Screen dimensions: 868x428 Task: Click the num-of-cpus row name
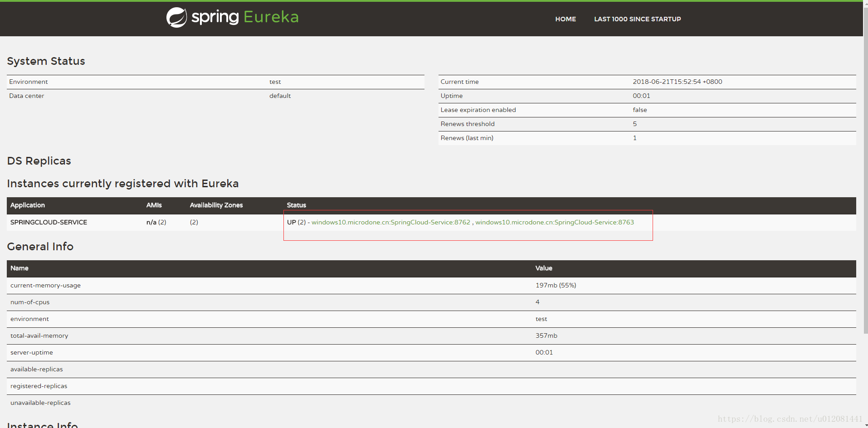[x=30, y=302]
